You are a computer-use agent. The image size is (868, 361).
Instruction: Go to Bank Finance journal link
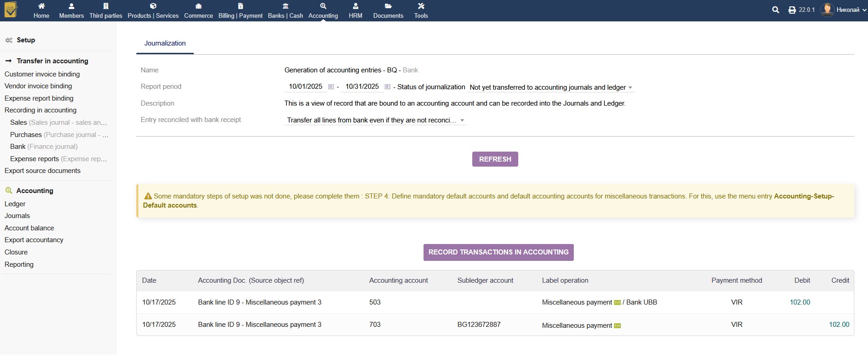pyautogui.click(x=44, y=147)
